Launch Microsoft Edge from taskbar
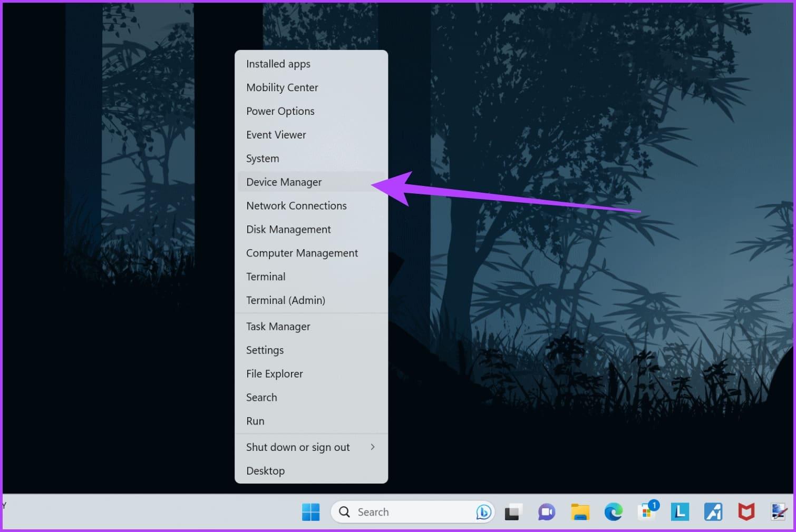Image resolution: width=796 pixels, height=532 pixels. click(x=613, y=511)
